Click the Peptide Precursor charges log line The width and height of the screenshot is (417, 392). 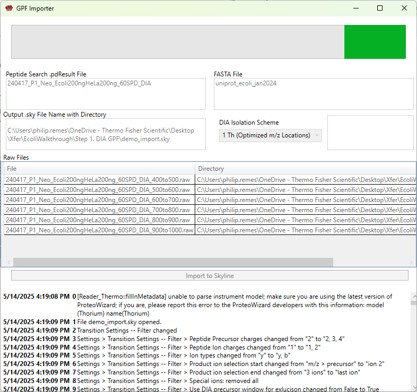coord(211,339)
